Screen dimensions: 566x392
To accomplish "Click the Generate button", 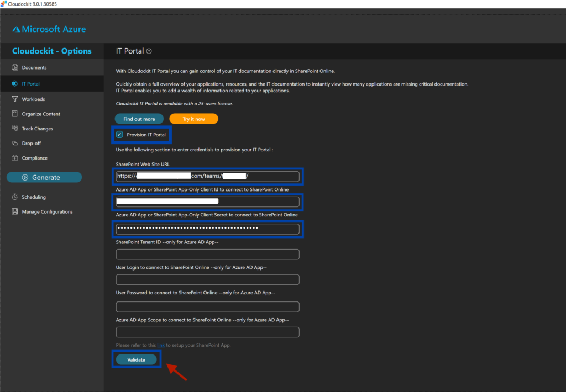I will 44,177.
